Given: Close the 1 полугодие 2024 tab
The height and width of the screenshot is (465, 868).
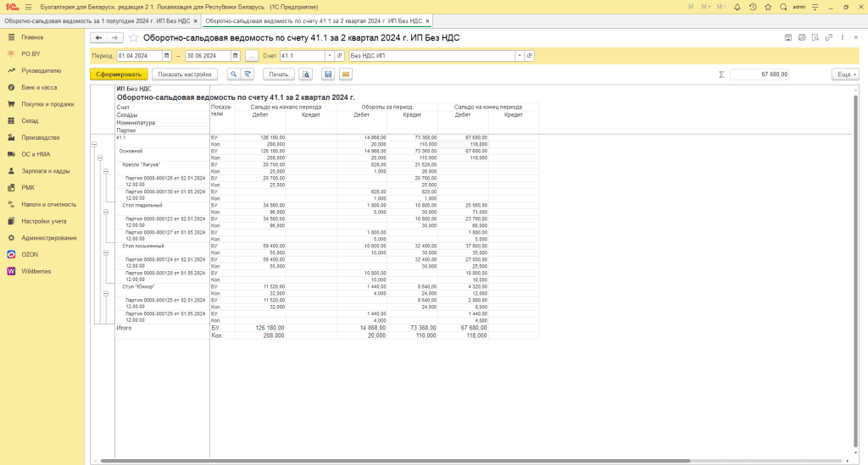Looking at the screenshot, I should click(x=196, y=21).
